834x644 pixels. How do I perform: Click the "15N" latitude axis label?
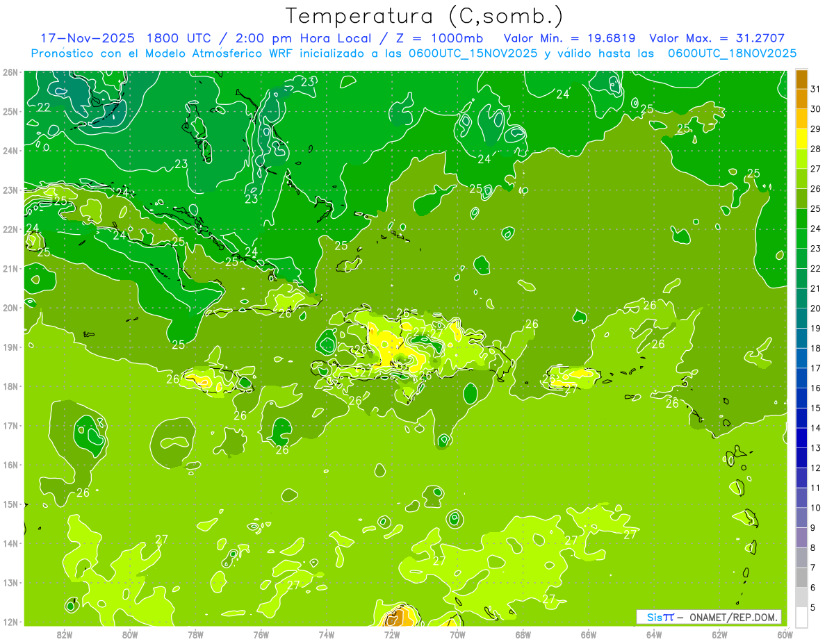pyautogui.click(x=10, y=504)
